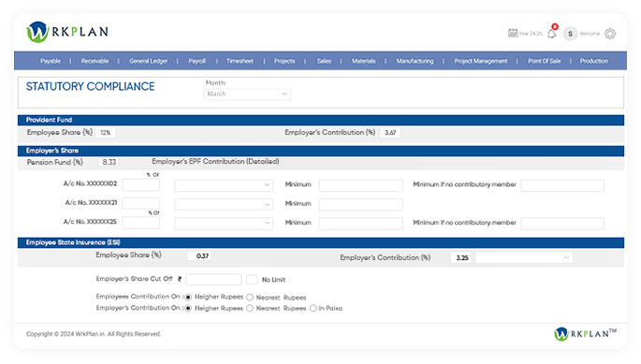
Task: Expand the dropdown for A/c No. XXXXXX25
Action: click(224, 224)
